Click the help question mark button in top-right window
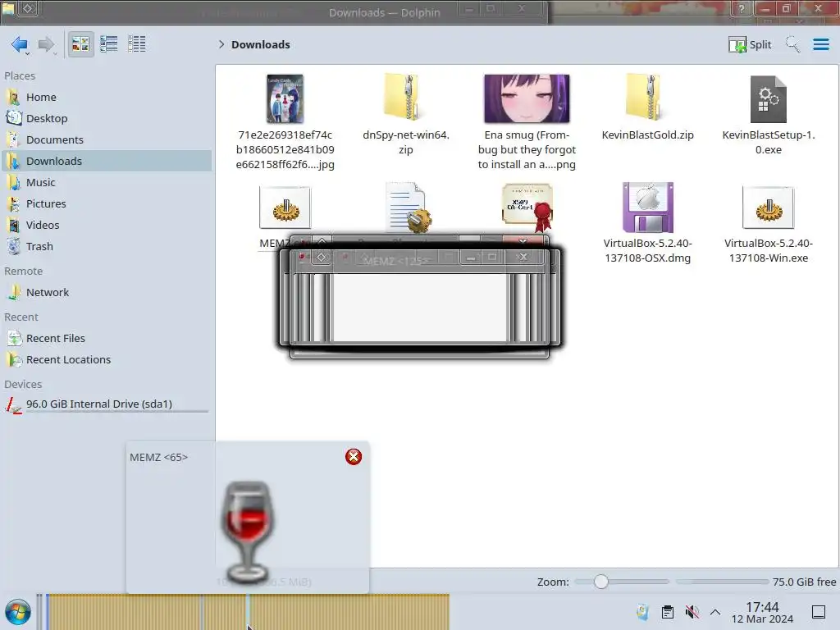 742,8
